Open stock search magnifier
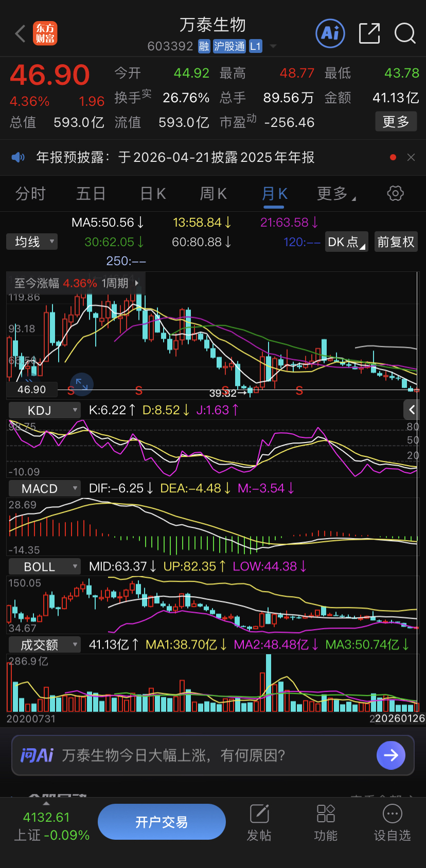The image size is (426, 868). pyautogui.click(x=405, y=33)
